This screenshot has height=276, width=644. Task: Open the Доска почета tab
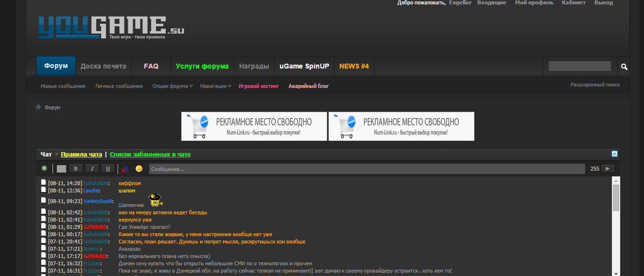click(103, 66)
